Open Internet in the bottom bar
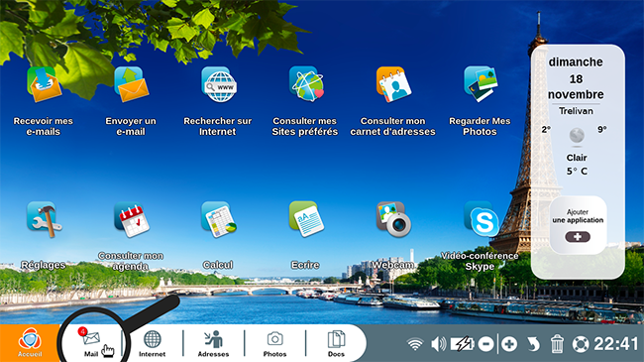The image size is (644, 362). pyautogui.click(x=152, y=343)
